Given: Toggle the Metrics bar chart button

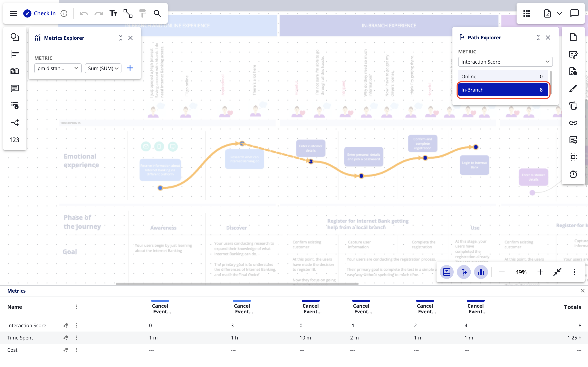Looking at the screenshot, I should pyautogui.click(x=481, y=272).
